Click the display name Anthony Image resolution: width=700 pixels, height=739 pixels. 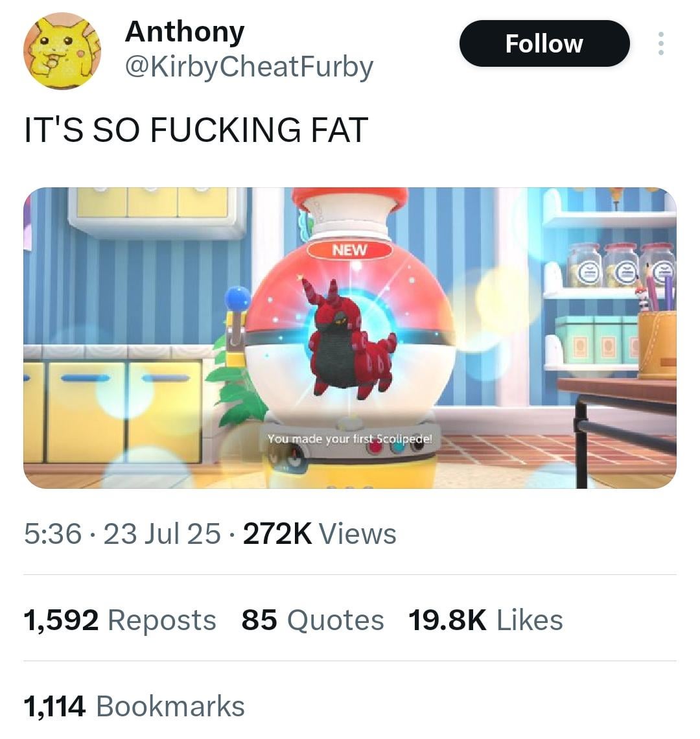click(185, 31)
